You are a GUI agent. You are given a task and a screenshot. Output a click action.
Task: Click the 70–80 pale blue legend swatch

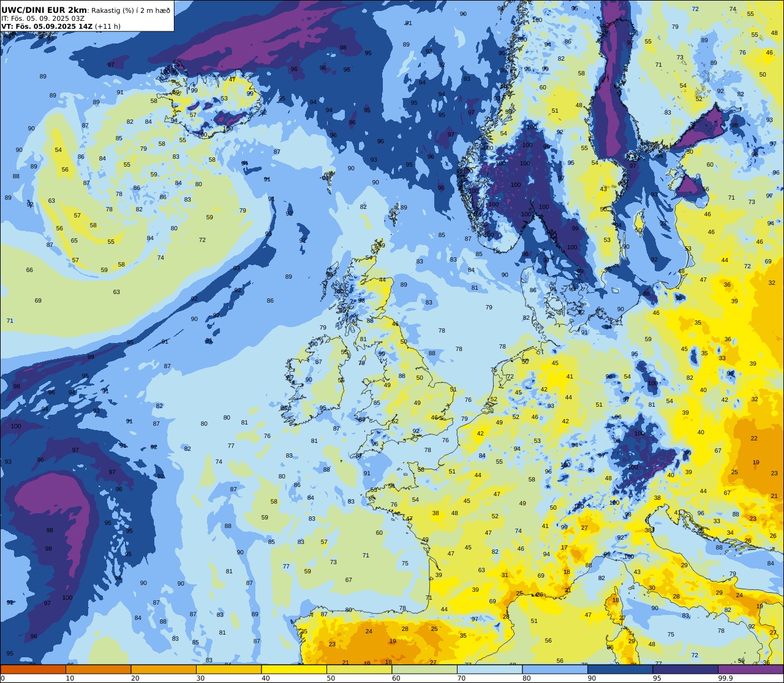tap(489, 670)
